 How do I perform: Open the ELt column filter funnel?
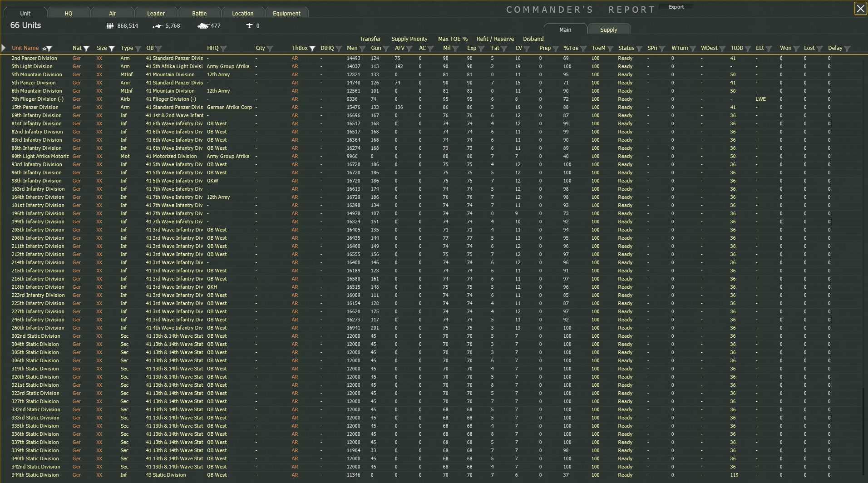(769, 49)
